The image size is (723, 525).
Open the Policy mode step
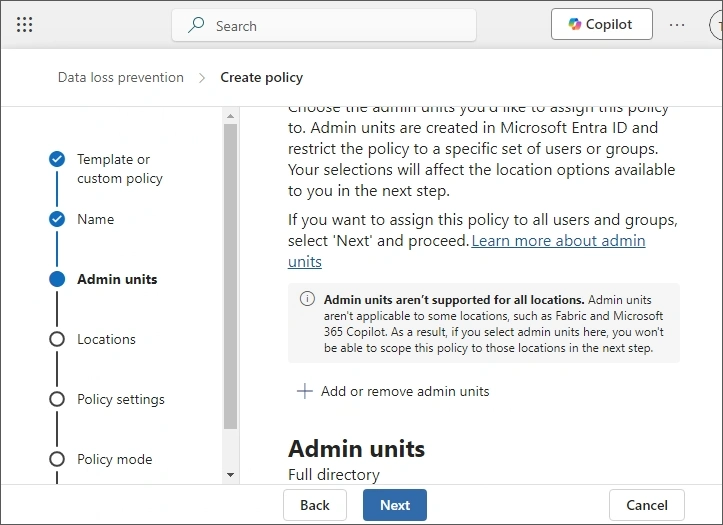(x=115, y=459)
